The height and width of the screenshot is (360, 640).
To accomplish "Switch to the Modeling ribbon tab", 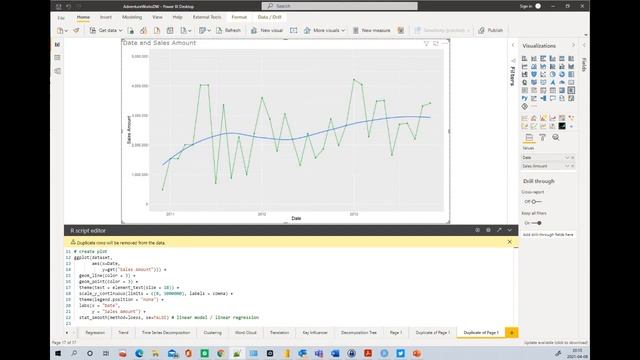I will (x=132, y=17).
